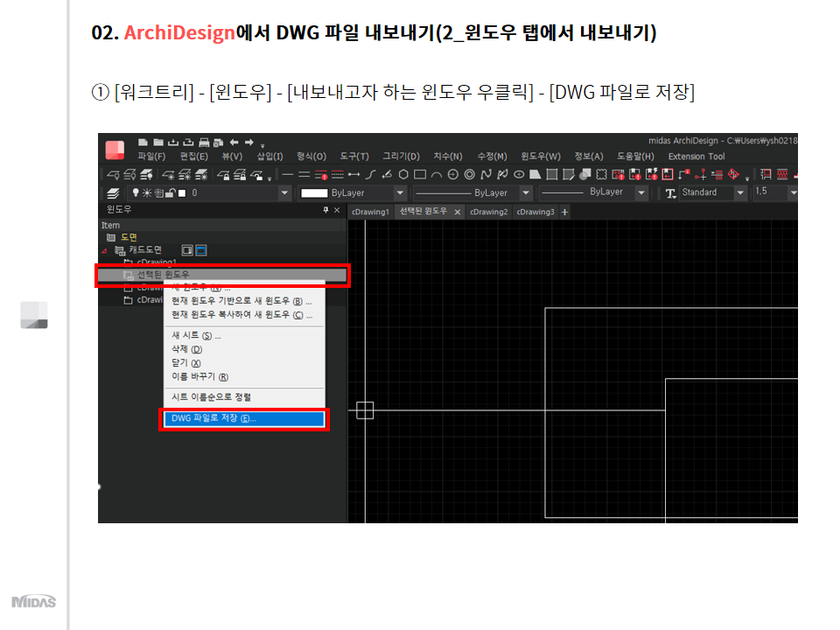Toggle the blue window view icon beside 캐드도면
The image size is (840, 630).
click(x=201, y=250)
